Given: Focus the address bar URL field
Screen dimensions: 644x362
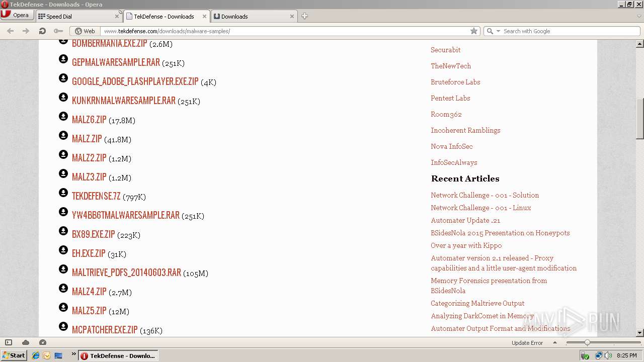Looking at the screenshot, I should [284, 31].
